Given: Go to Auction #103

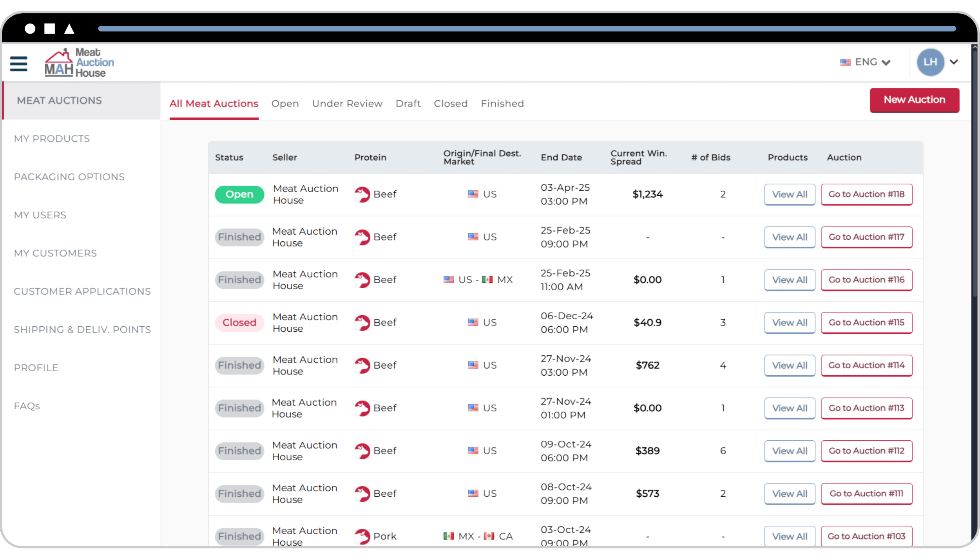Looking at the screenshot, I should tap(866, 536).
